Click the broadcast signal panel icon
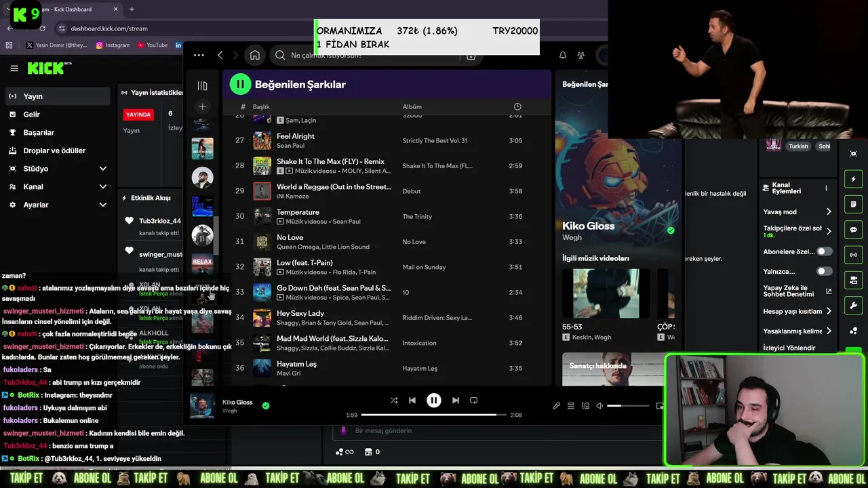The width and height of the screenshot is (868, 488). coord(853,255)
